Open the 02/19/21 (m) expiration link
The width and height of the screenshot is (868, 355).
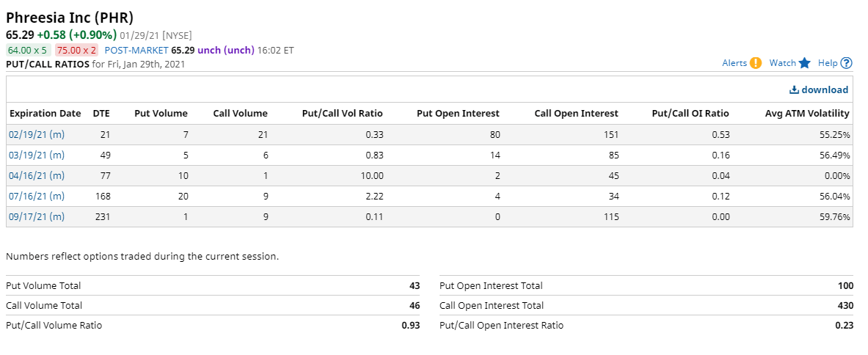(x=37, y=134)
